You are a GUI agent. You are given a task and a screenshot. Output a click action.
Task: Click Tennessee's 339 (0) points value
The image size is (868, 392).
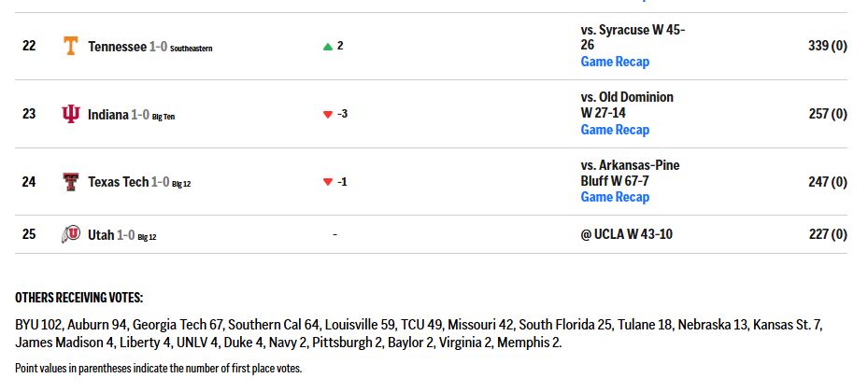tap(827, 46)
